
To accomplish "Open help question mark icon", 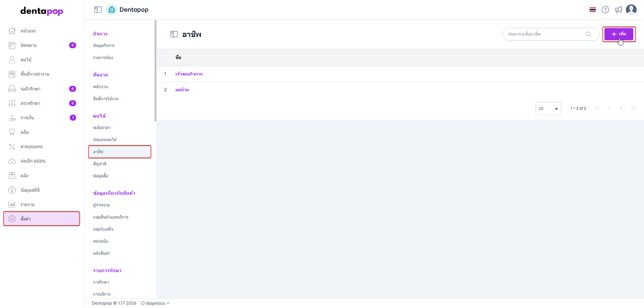I will [x=605, y=10].
